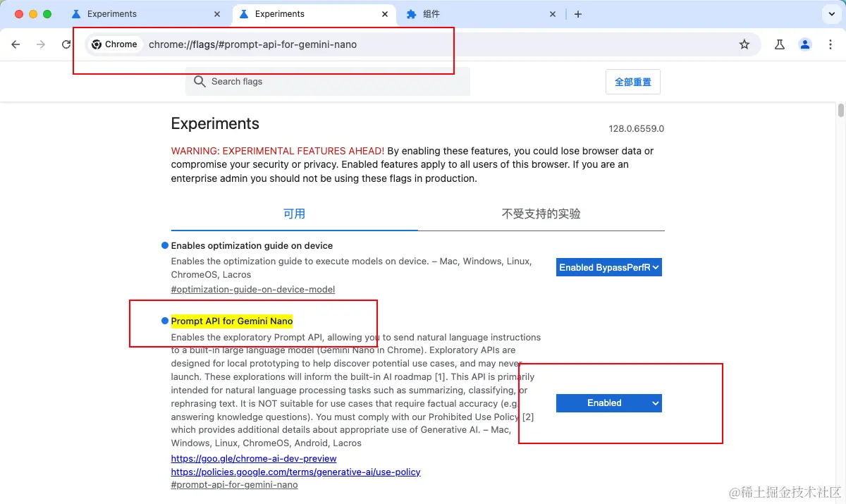This screenshot has width=846, height=504.
Task: Go back with the browser back arrow
Action: pyautogui.click(x=16, y=44)
